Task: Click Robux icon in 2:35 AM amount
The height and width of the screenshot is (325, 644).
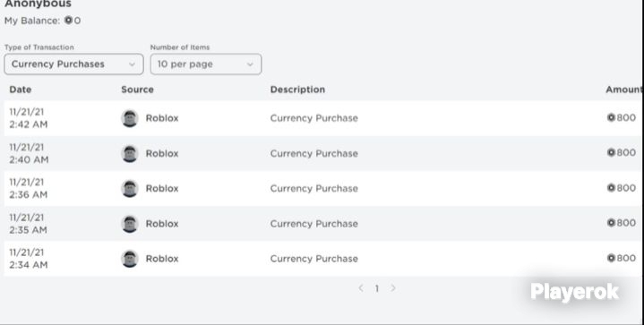Action: (611, 223)
